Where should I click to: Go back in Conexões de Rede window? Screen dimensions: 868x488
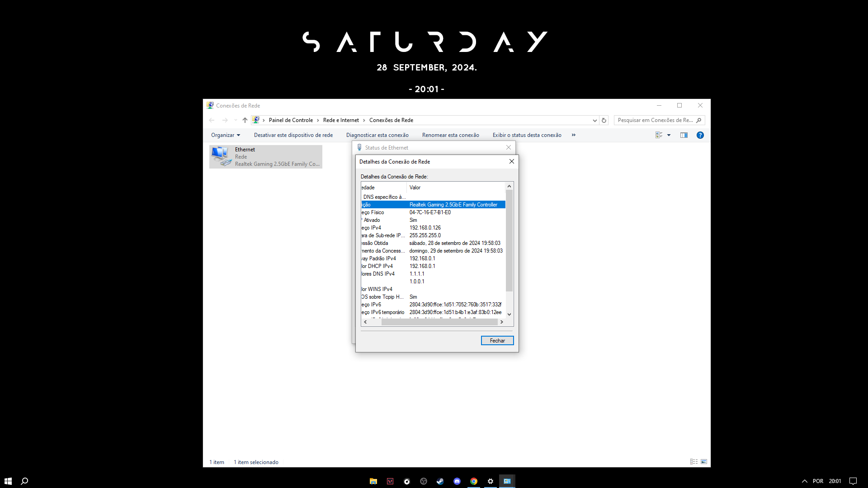(212, 120)
